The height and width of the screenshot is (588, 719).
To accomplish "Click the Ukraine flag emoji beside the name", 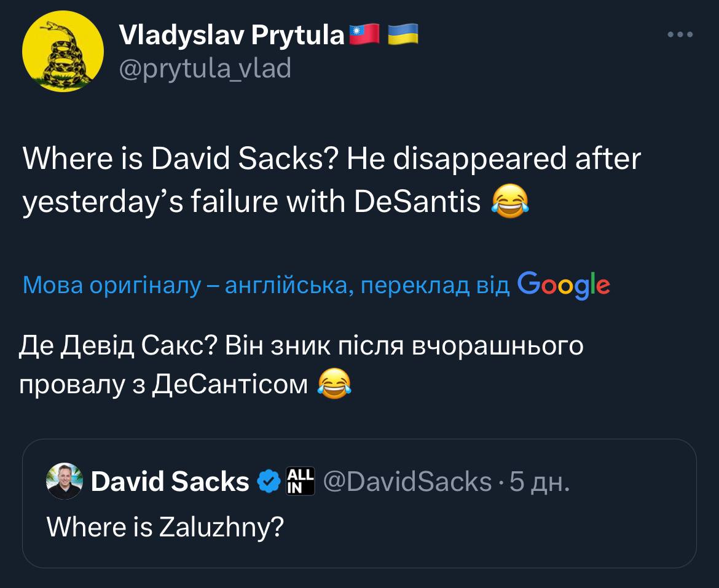I will (402, 34).
